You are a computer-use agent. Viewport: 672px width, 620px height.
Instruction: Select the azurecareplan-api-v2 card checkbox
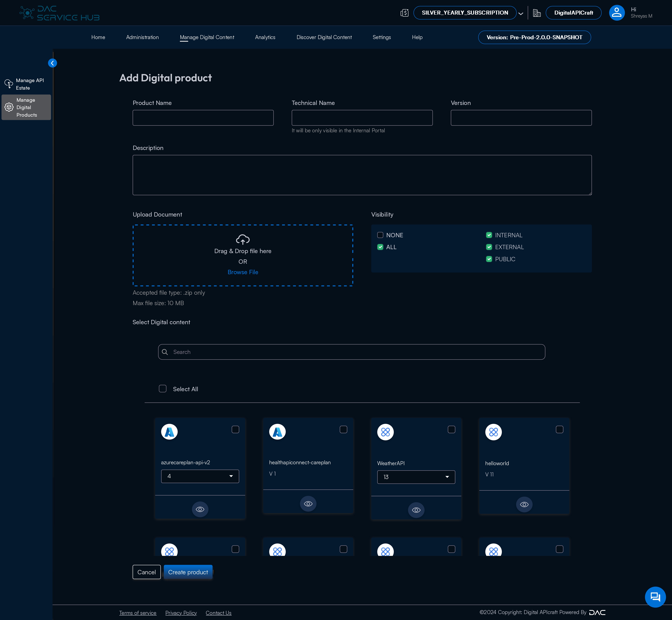point(236,429)
